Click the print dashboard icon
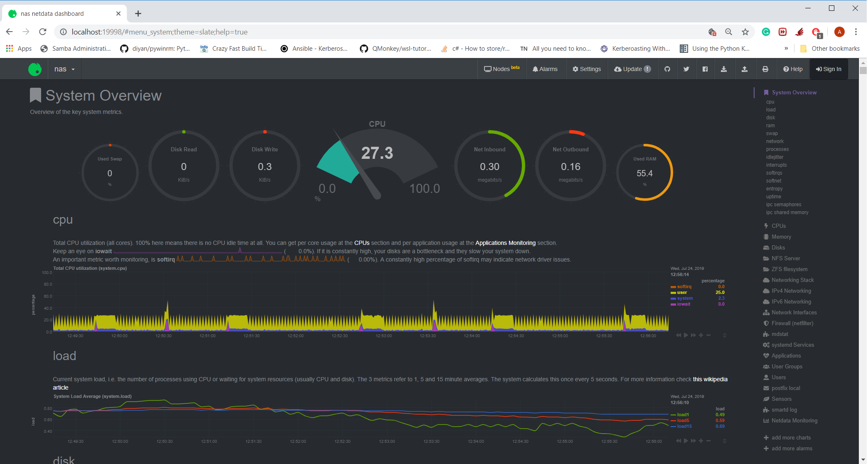The height and width of the screenshot is (464, 868). [x=766, y=69]
